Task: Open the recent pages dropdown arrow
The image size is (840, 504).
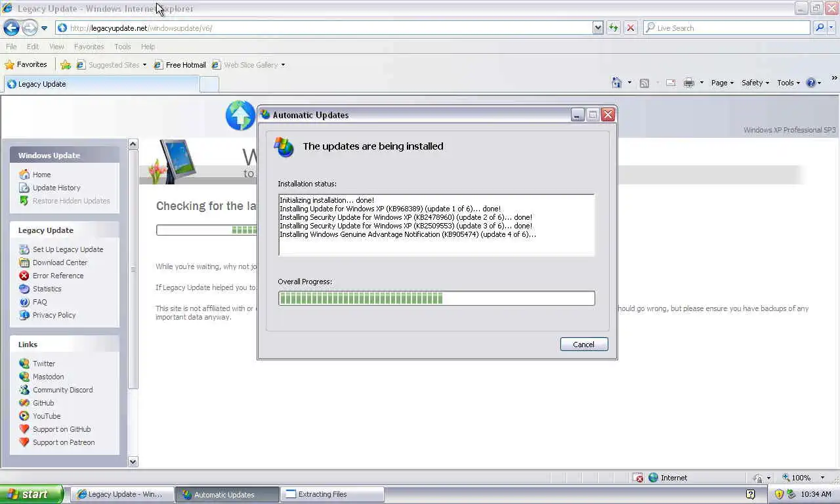Action: pos(44,28)
